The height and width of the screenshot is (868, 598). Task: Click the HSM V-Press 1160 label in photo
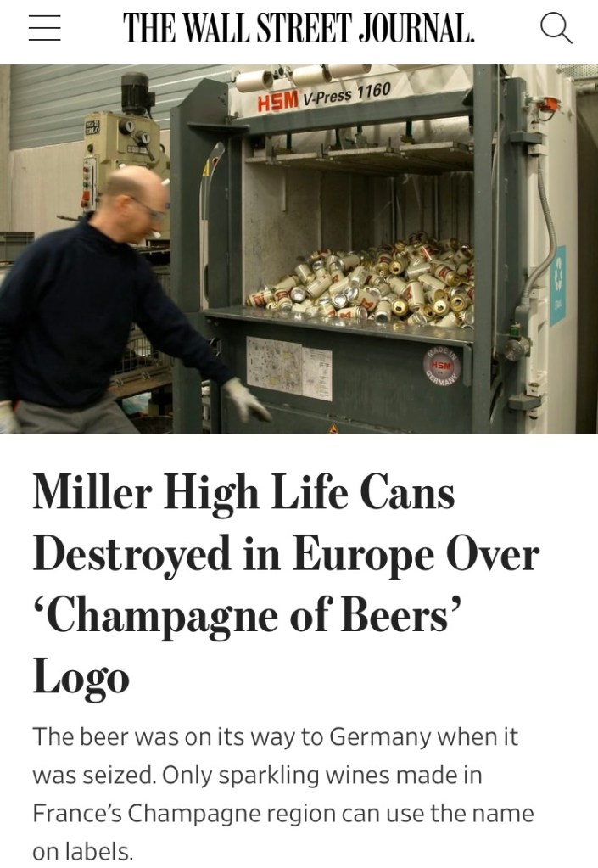[x=324, y=97]
